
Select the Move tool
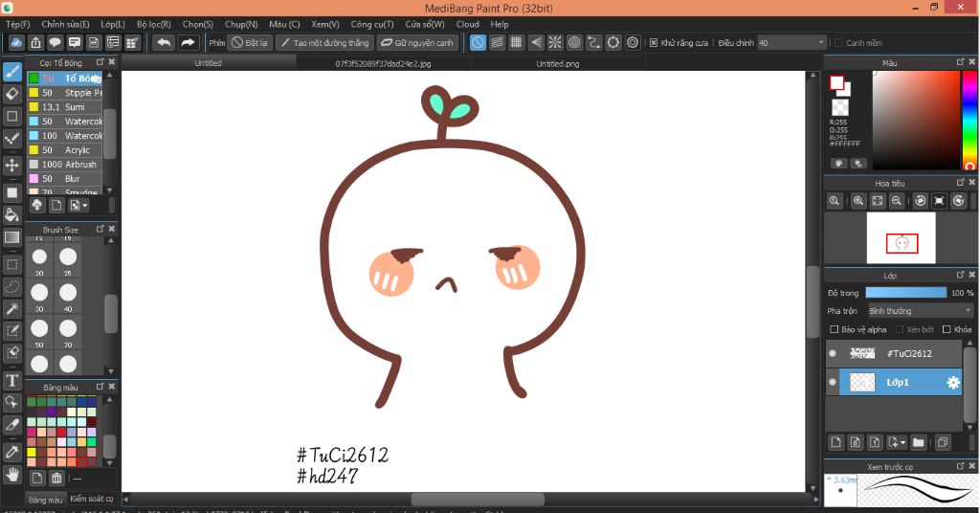tap(11, 166)
